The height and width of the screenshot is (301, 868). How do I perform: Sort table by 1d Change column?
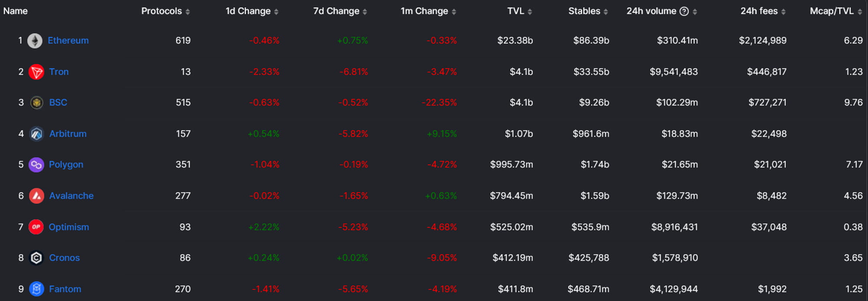pyautogui.click(x=252, y=11)
